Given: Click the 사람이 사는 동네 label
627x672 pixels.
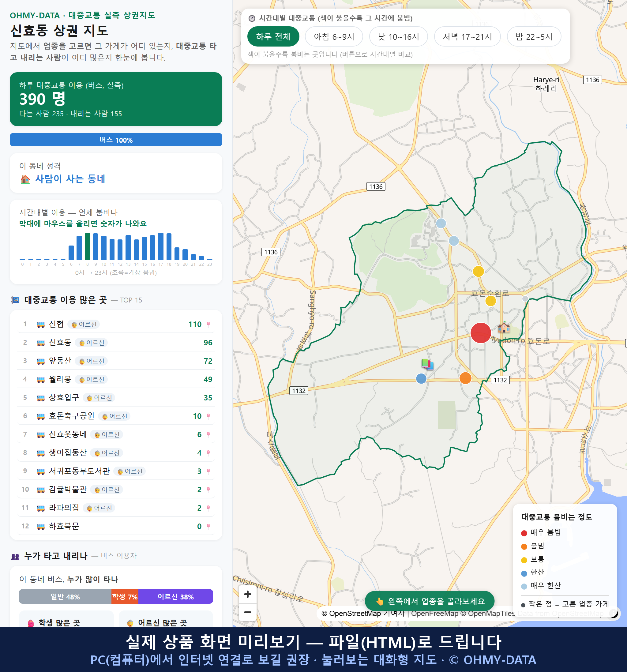Looking at the screenshot, I should coord(70,179).
